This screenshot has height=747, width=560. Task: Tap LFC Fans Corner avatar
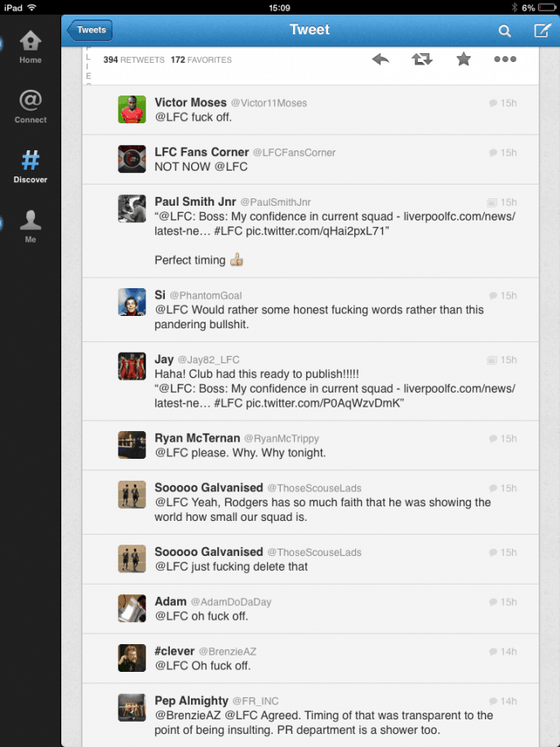132,159
